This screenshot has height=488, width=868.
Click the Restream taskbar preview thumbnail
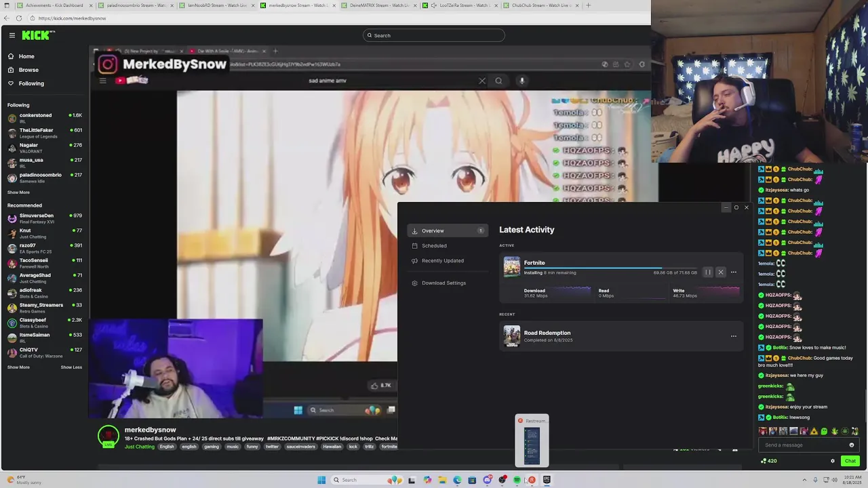pyautogui.click(x=532, y=441)
